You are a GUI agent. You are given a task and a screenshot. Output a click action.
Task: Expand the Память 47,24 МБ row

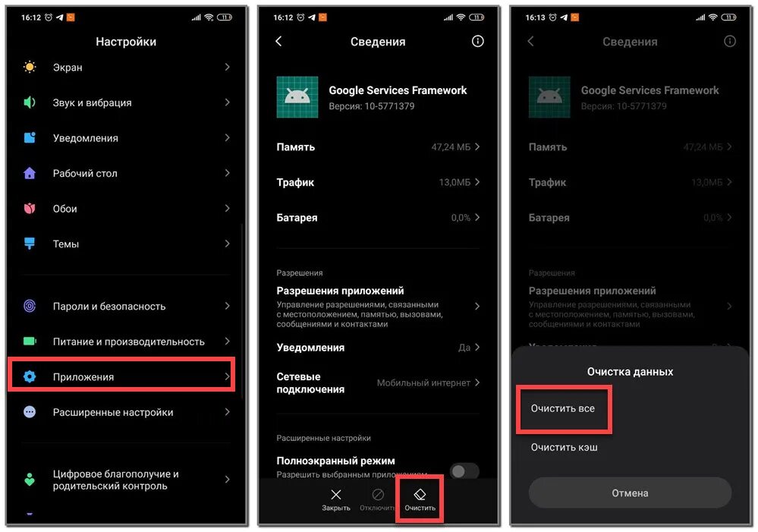pyautogui.click(x=378, y=146)
